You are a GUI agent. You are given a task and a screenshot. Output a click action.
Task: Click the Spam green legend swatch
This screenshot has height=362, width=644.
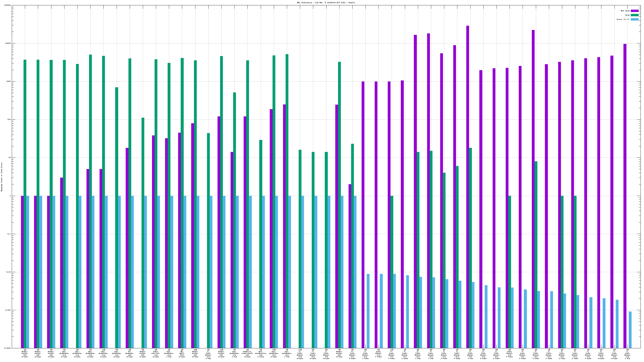635,15
